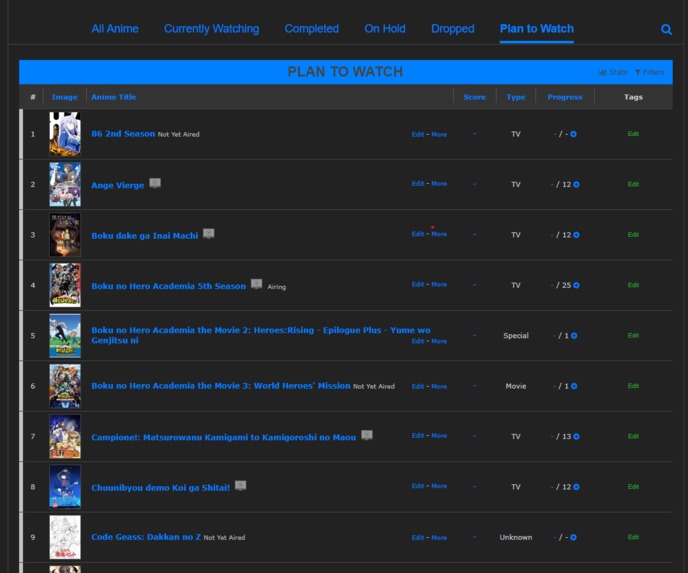Increment Campione! episode progress
Image resolution: width=688 pixels, height=573 pixels.
576,437
